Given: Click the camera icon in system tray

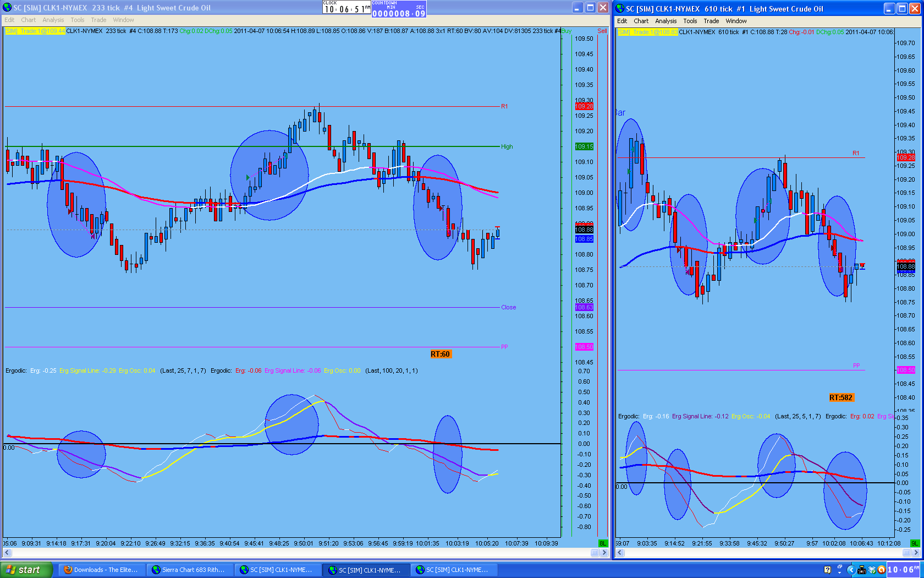Looking at the screenshot, I should [862, 570].
